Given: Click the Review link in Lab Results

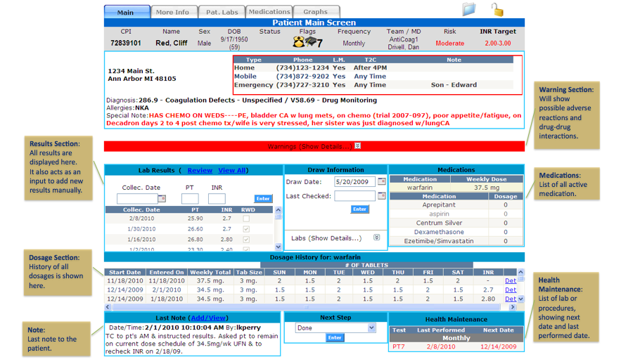Looking at the screenshot, I should click(200, 170).
